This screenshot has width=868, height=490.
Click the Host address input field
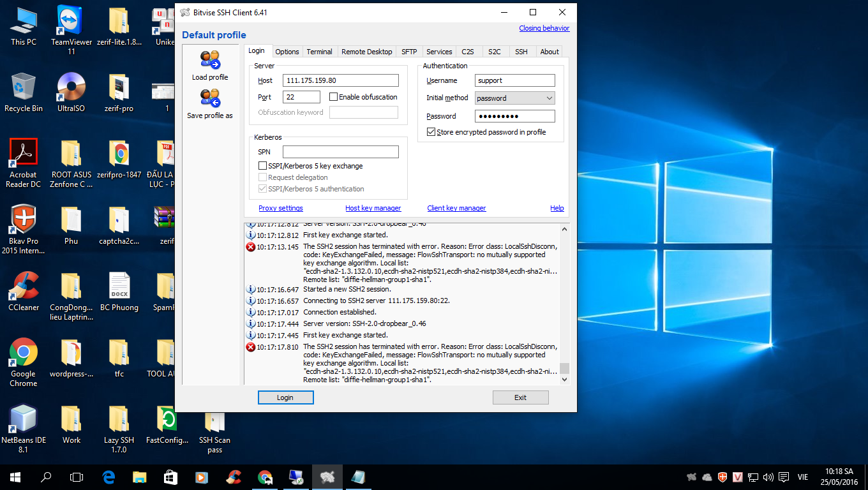(340, 80)
